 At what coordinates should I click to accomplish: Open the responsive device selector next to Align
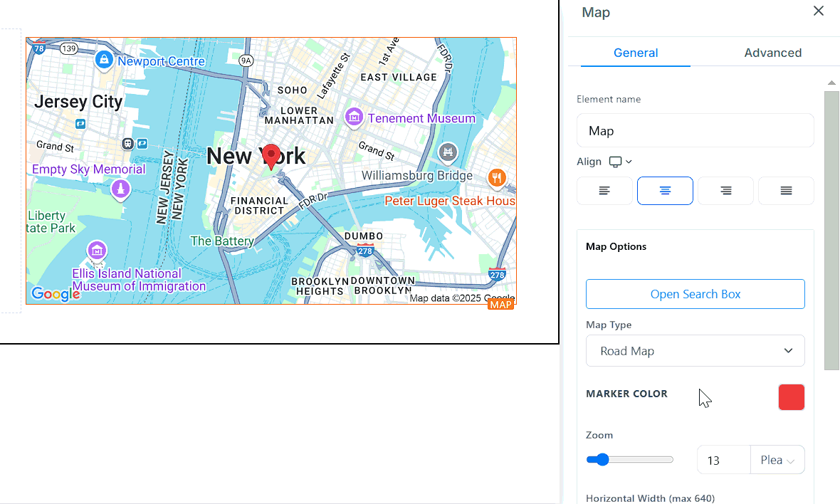click(x=620, y=162)
